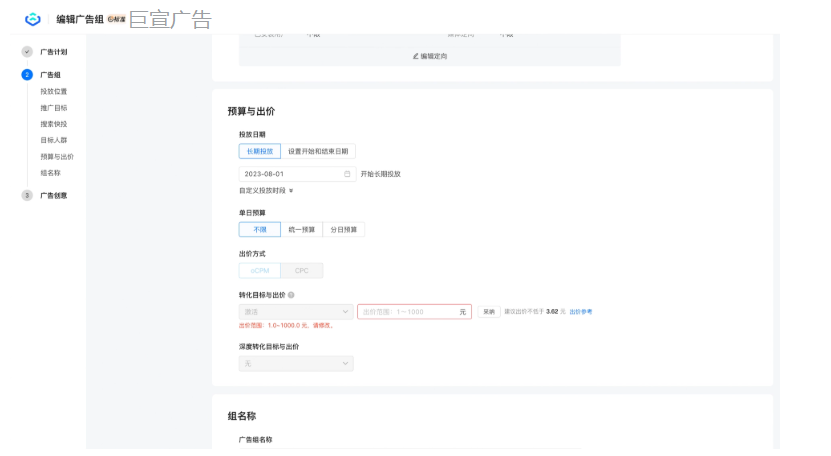Click the checkmark step icon for 广告计划
Image resolution: width=831 pixels, height=456 pixels.
(x=27, y=52)
